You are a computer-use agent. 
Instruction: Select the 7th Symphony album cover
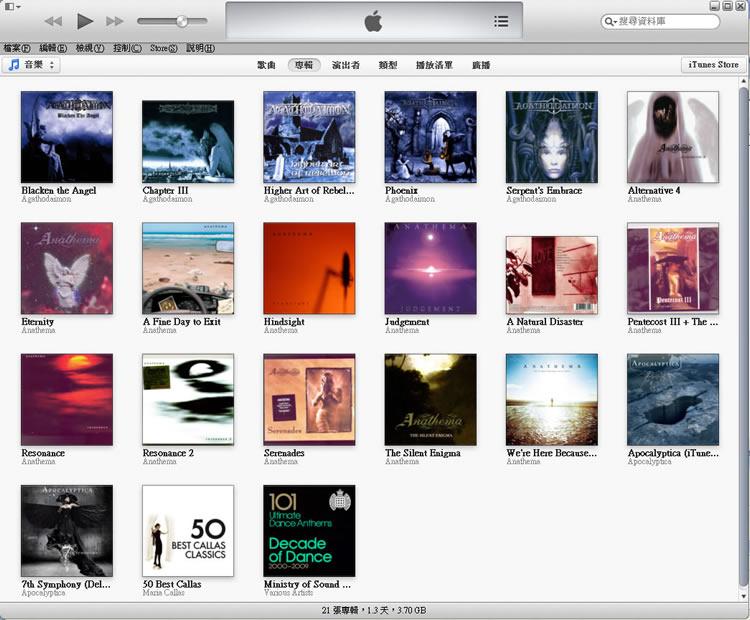click(x=67, y=531)
